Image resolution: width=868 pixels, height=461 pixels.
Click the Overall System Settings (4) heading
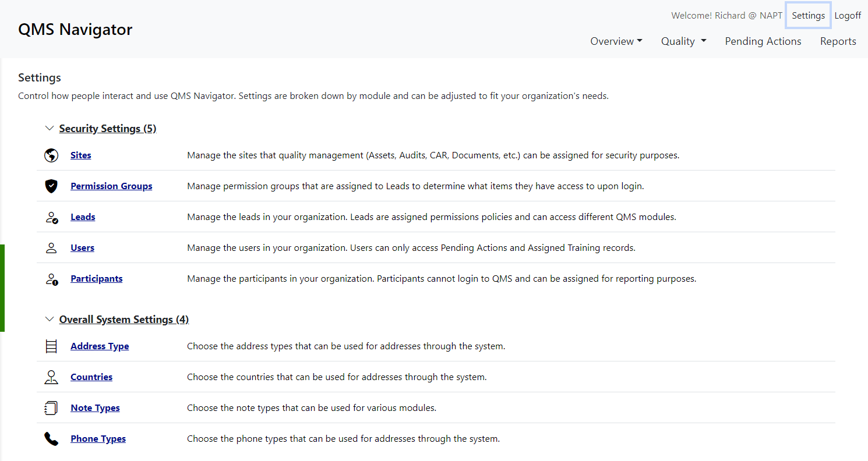[124, 320]
